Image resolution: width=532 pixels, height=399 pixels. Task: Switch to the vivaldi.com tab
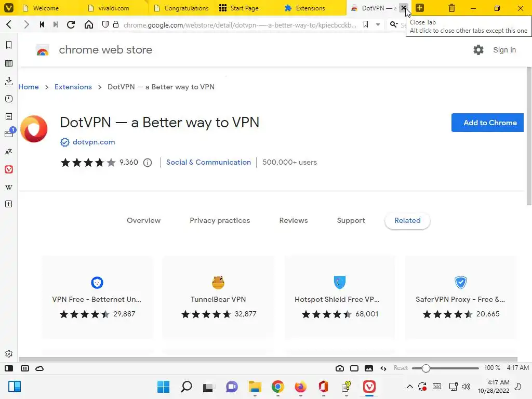tap(114, 8)
